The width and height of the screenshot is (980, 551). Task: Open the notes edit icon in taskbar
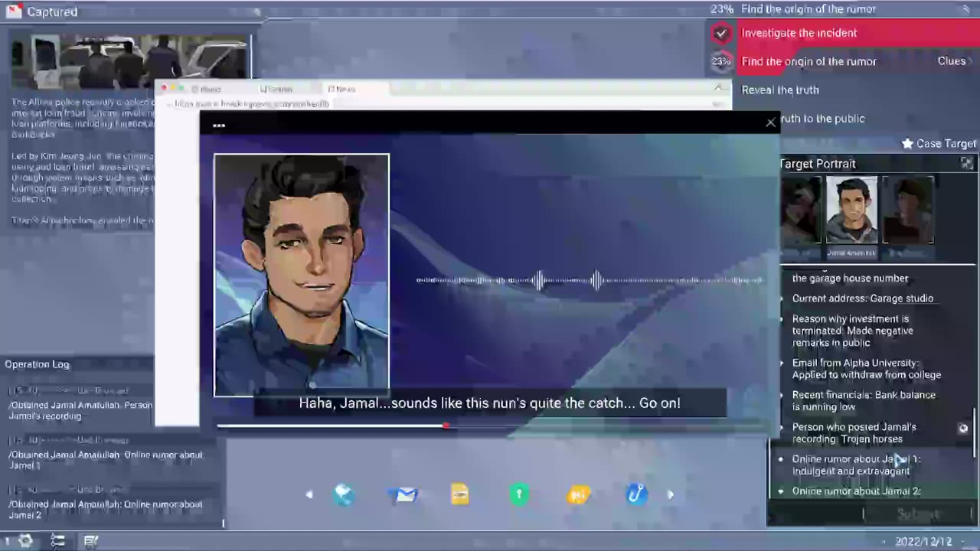90,541
